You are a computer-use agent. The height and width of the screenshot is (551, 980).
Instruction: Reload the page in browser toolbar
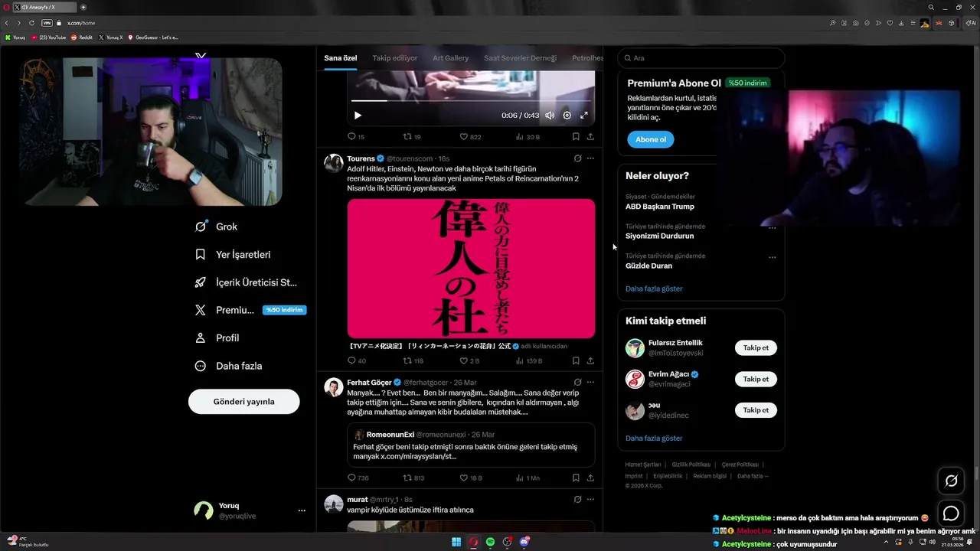(x=31, y=23)
